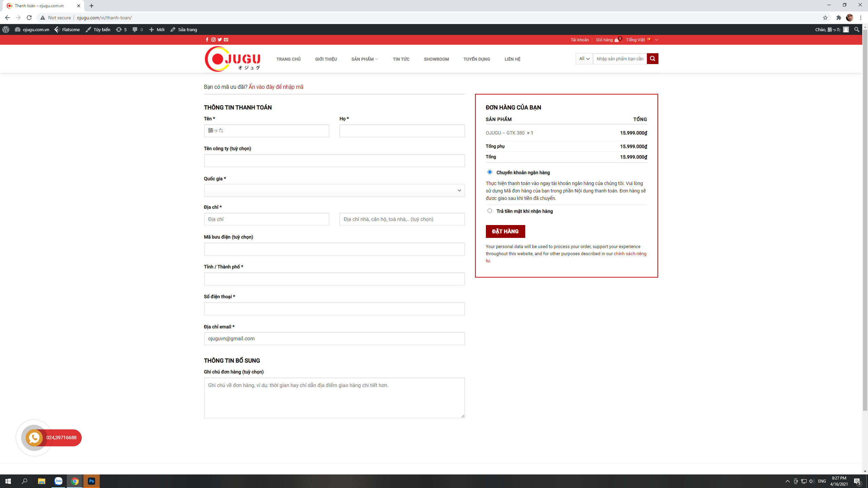
Task: Click the WordPress logo in admin bar
Action: coord(6,29)
